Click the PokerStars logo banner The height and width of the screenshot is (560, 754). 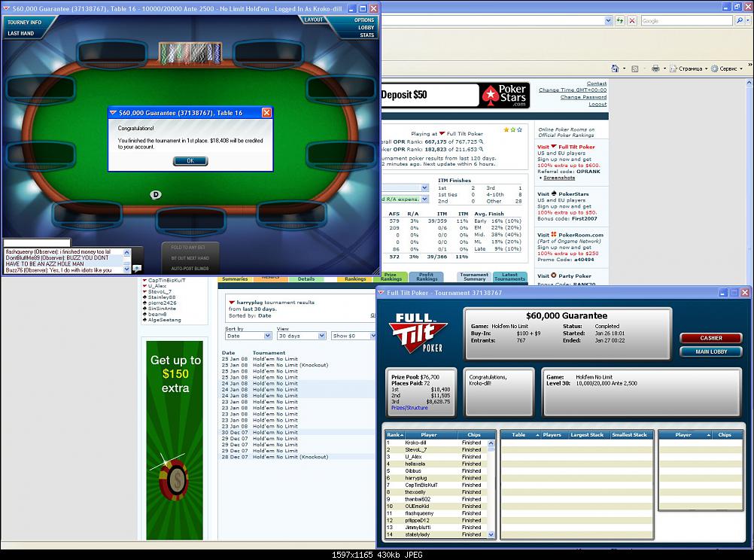pos(505,95)
